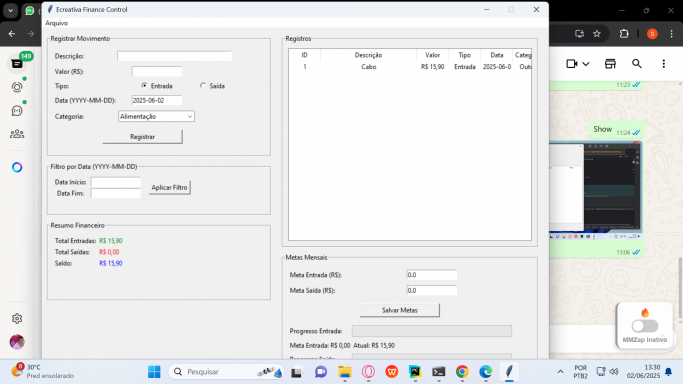
Task: Open WhatsApp chats icon with 149 badge
Action: click(x=17, y=64)
